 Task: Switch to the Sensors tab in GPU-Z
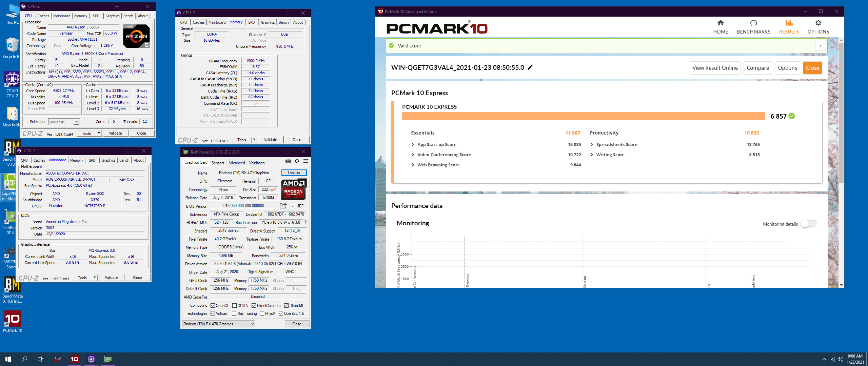click(x=218, y=163)
